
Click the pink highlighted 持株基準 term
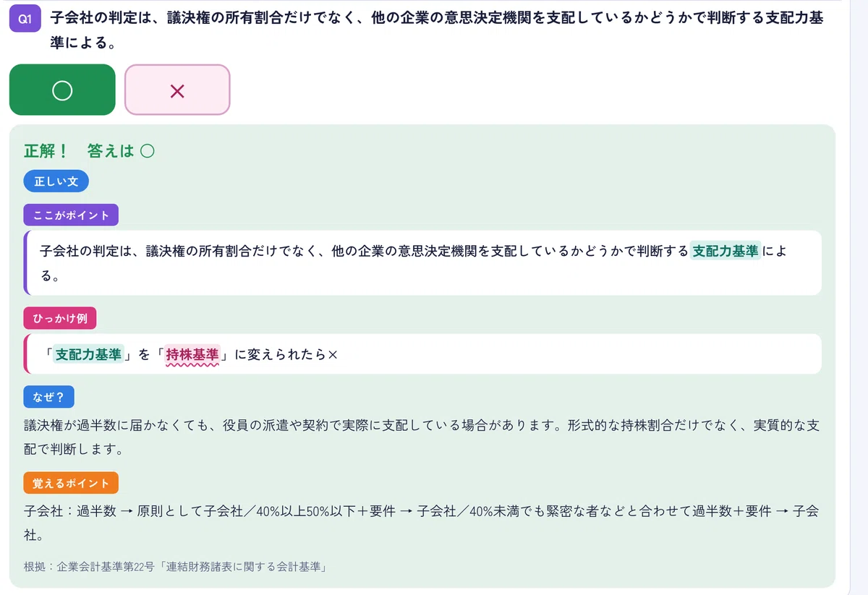click(192, 354)
